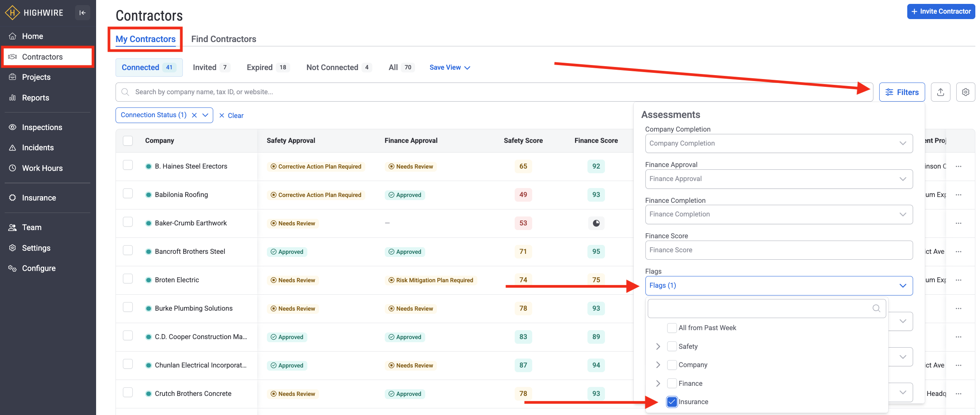Check the All from Past Week option

672,328
